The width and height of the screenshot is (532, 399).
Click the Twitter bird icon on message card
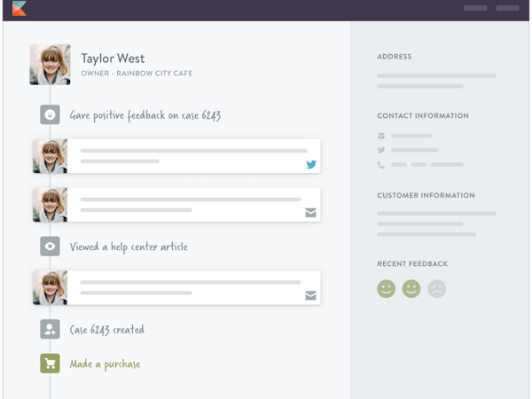tap(311, 165)
